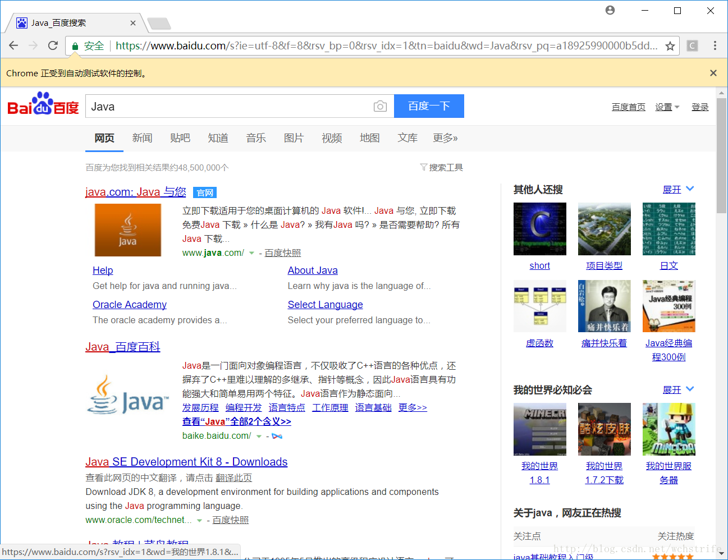The image size is (728, 560).
Task: Reload the page with the refresh icon
Action: (53, 45)
